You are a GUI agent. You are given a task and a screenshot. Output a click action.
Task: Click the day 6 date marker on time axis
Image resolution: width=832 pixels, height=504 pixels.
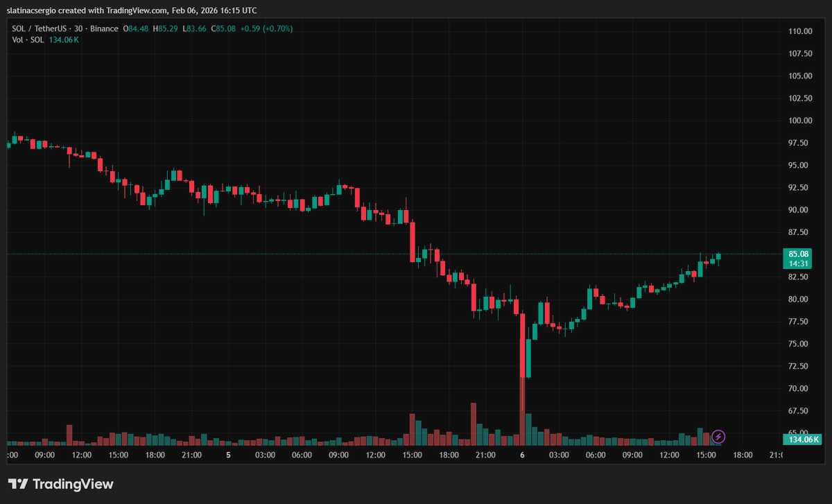(x=522, y=455)
